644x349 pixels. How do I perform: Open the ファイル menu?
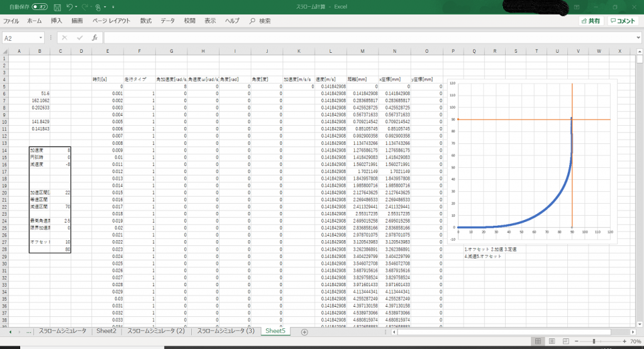[x=11, y=21]
